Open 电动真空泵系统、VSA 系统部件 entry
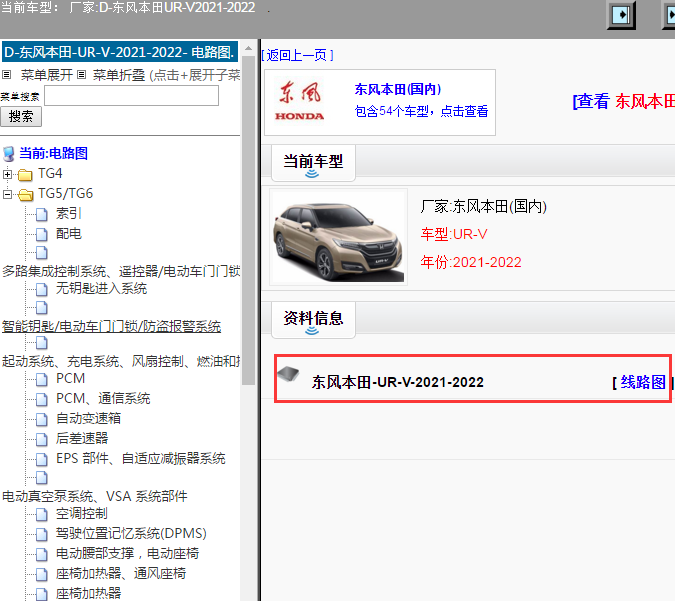 (95, 496)
